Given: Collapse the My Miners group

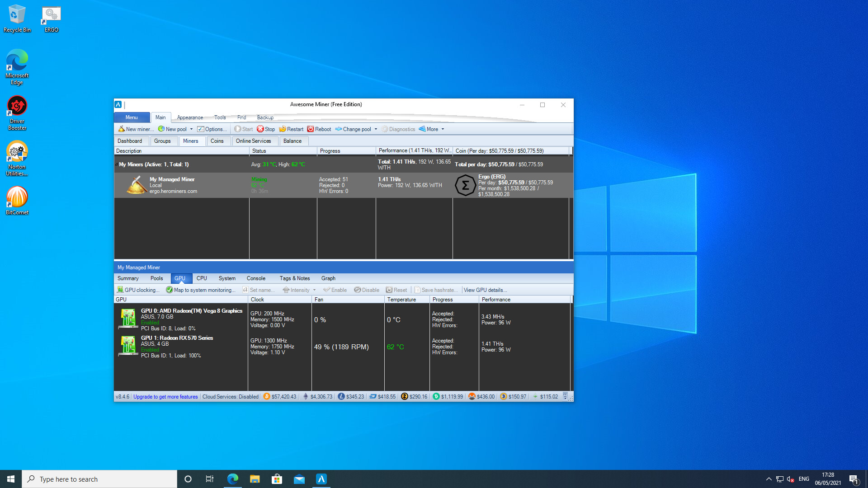Looking at the screenshot, I should (116, 164).
